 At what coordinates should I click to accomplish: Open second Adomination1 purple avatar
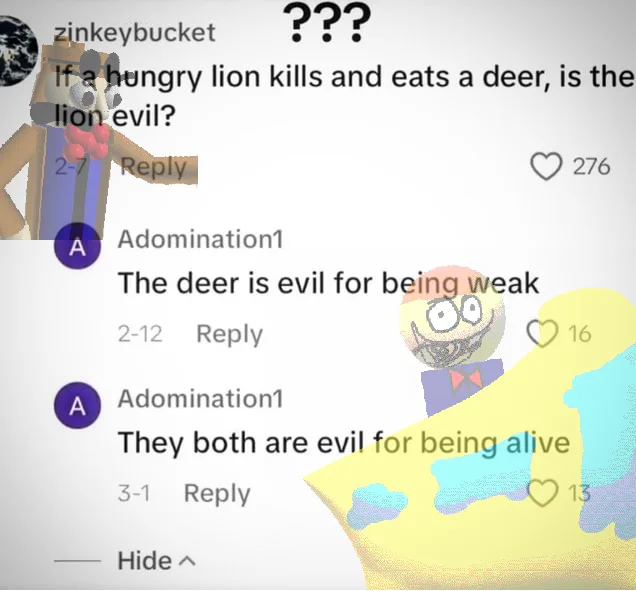click(x=77, y=406)
